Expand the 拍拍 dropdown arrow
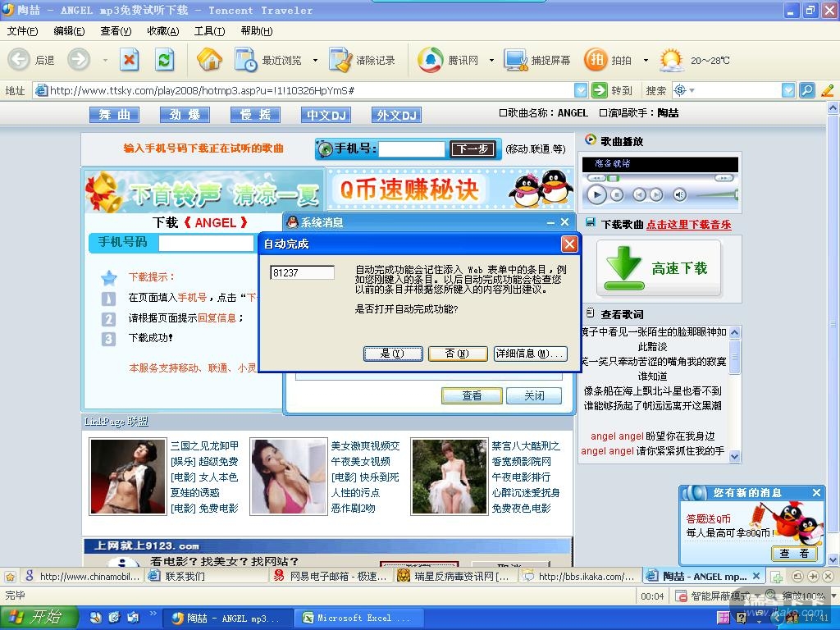Viewport: 840px width, 630px height. pyautogui.click(x=646, y=60)
